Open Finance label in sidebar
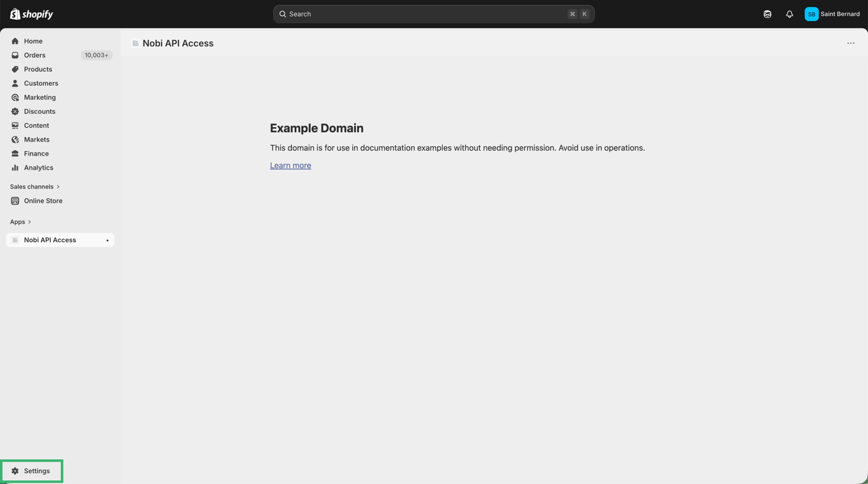Image resolution: width=868 pixels, height=484 pixels. (x=36, y=154)
